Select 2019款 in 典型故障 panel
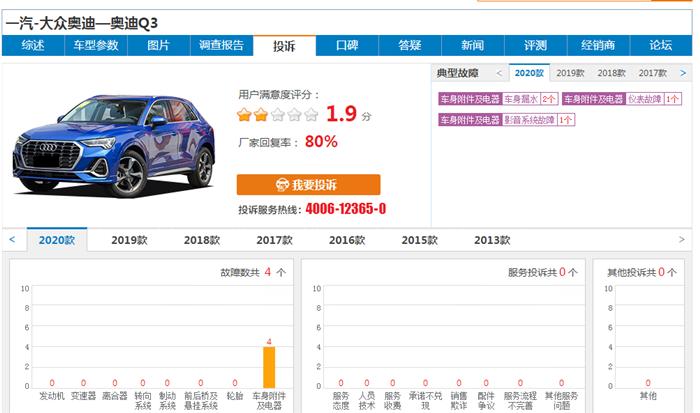Image resolution: width=700 pixels, height=413 pixels. (570, 73)
